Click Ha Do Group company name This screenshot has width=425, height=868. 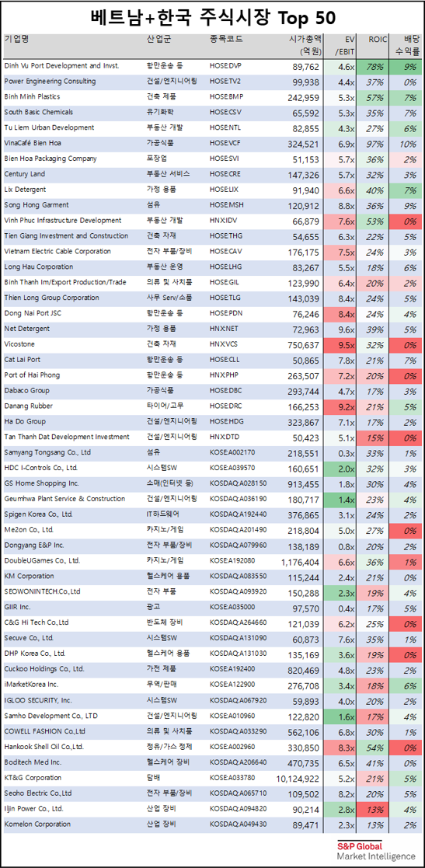25,422
